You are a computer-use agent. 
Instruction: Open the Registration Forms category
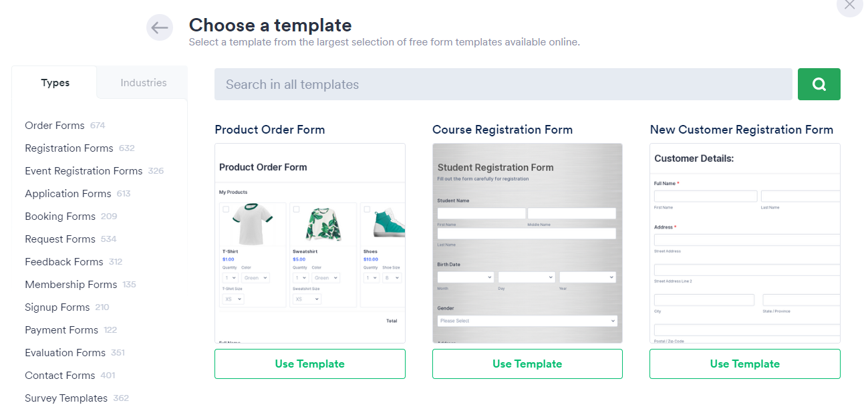[69, 148]
